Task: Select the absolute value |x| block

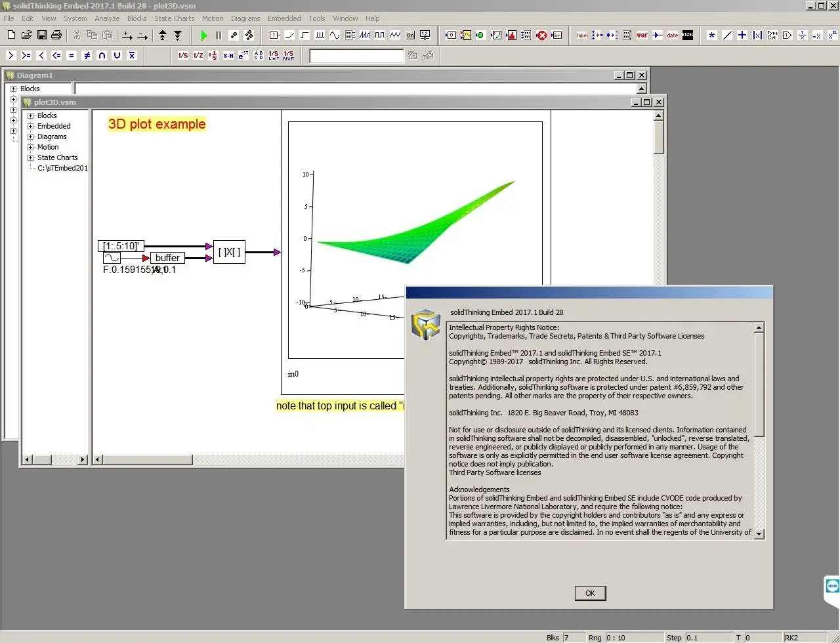Action: tap(757, 35)
